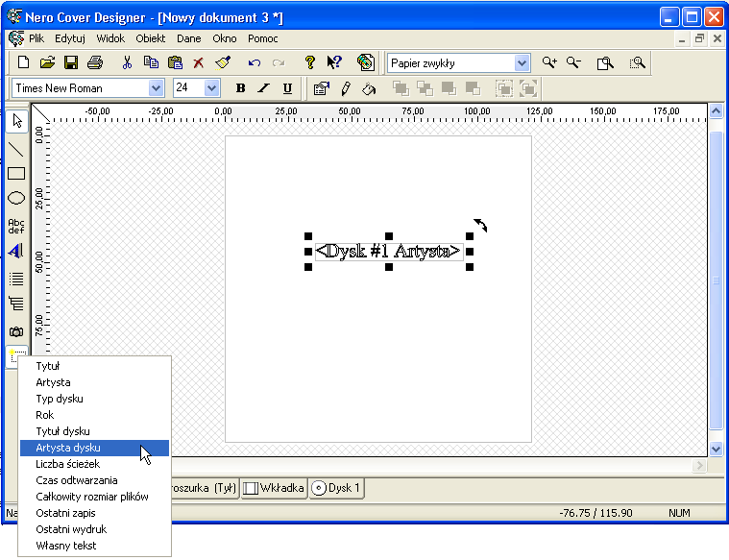This screenshot has width=729, height=560.
Task: Choose Artysta from the field menu
Action: tap(94, 382)
